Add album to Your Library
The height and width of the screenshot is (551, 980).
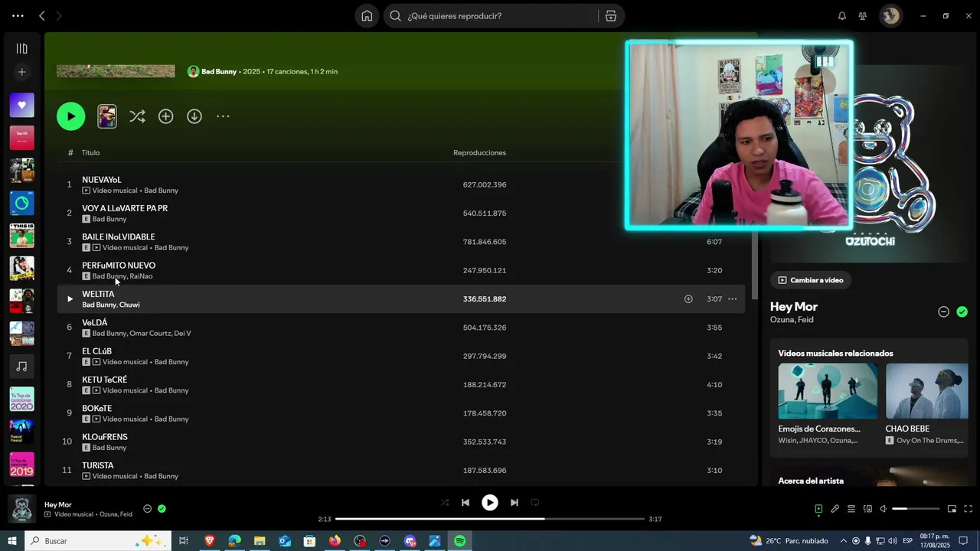[x=165, y=116]
